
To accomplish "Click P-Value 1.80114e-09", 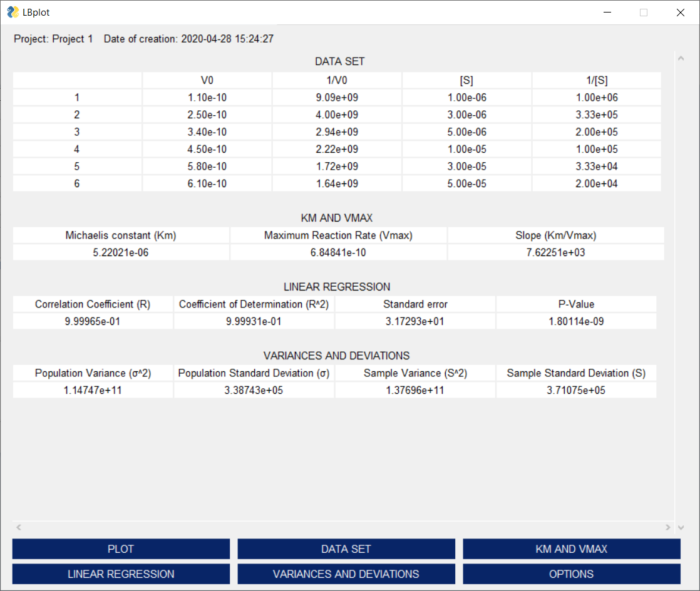I will 576,321.
